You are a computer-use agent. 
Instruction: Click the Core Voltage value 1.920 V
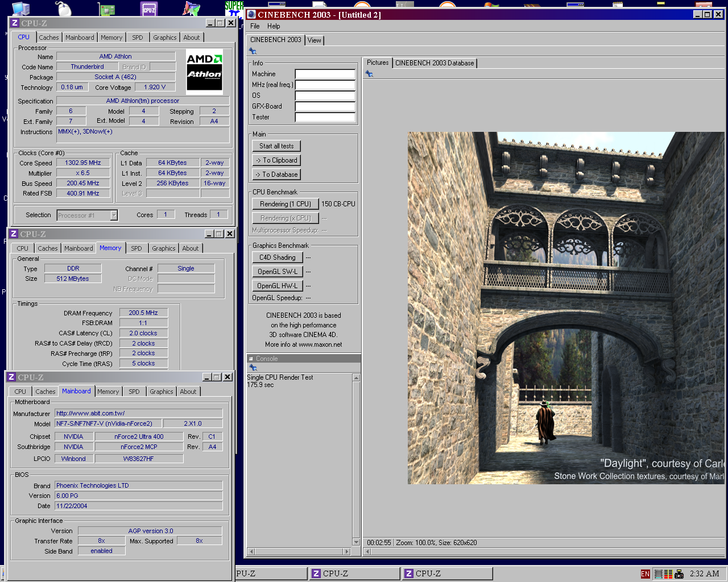(155, 87)
